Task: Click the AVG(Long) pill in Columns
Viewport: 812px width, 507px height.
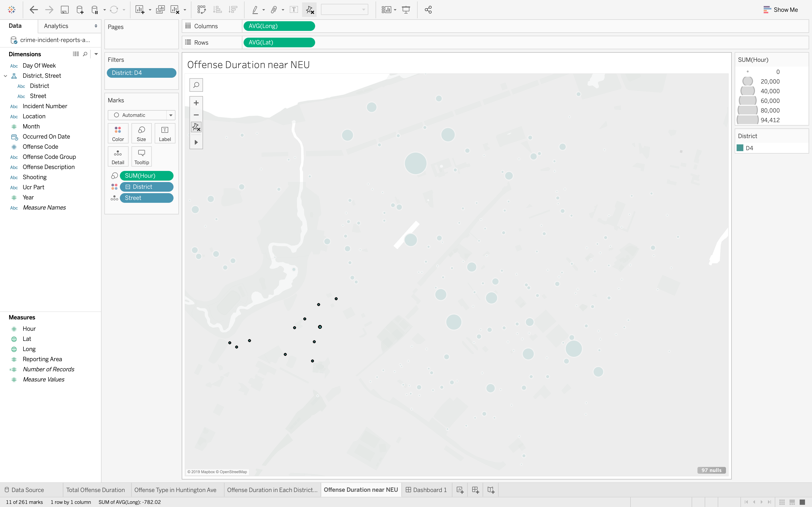Action: point(279,26)
